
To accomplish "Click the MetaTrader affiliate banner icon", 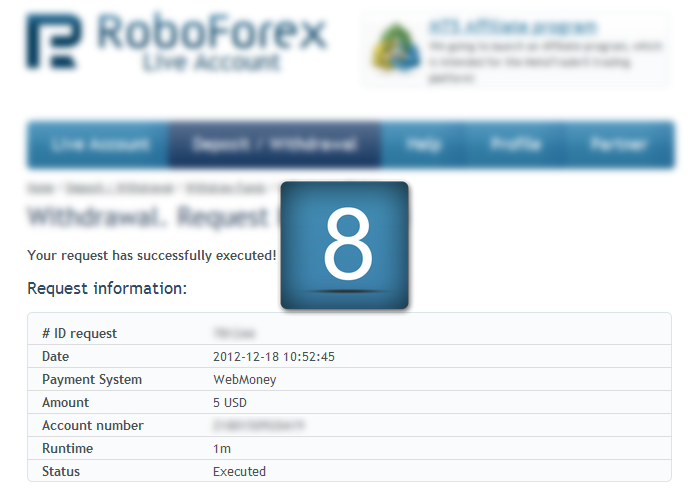I will 396,49.
